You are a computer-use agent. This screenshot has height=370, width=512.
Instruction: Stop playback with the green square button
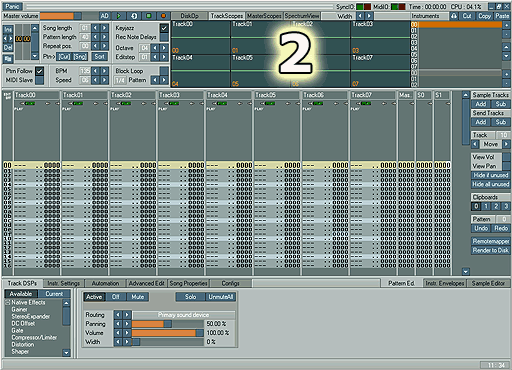coord(149,16)
